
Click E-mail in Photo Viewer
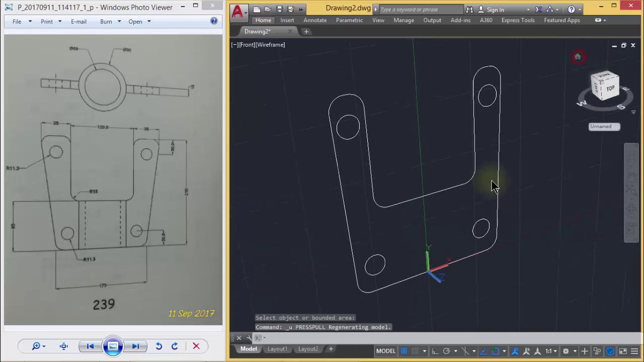(78, 22)
